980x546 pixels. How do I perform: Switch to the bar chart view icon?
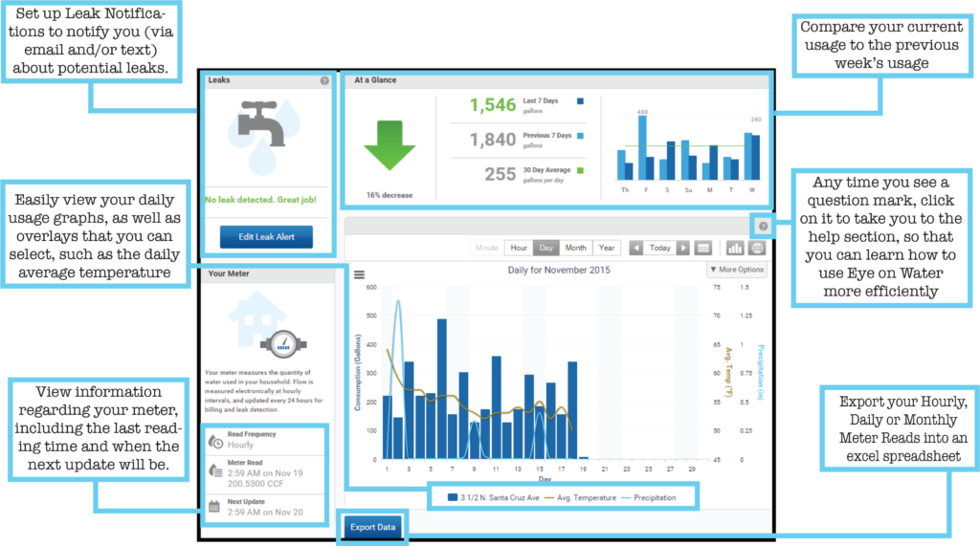point(736,248)
